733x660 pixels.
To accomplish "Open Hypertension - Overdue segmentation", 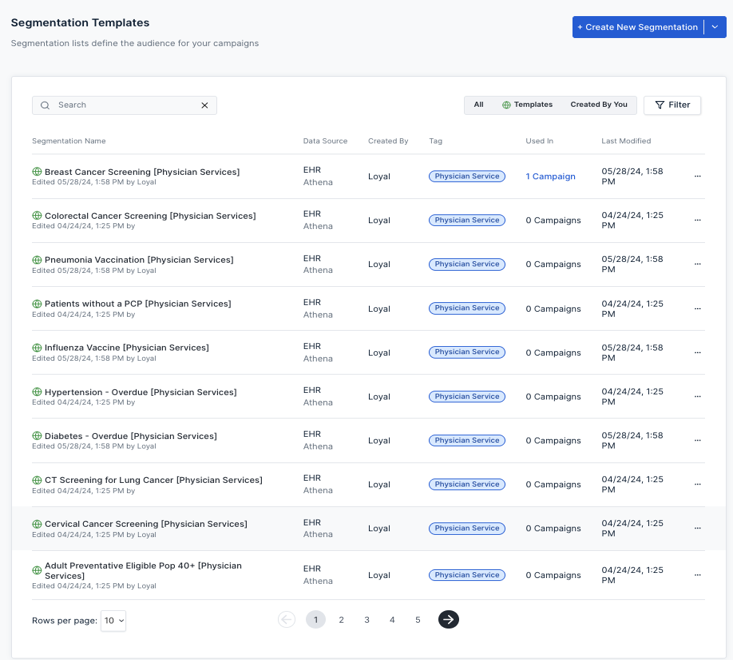I will (x=141, y=392).
